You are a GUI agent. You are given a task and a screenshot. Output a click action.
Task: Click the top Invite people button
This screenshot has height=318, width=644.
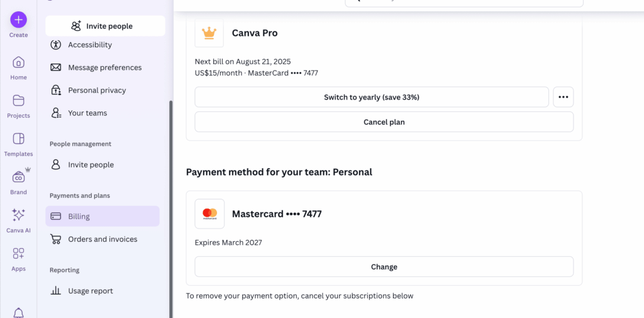pos(105,26)
